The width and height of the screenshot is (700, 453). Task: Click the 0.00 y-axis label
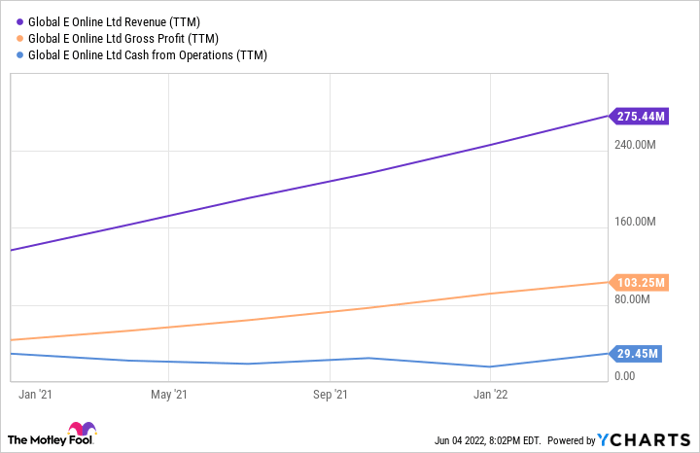point(625,376)
